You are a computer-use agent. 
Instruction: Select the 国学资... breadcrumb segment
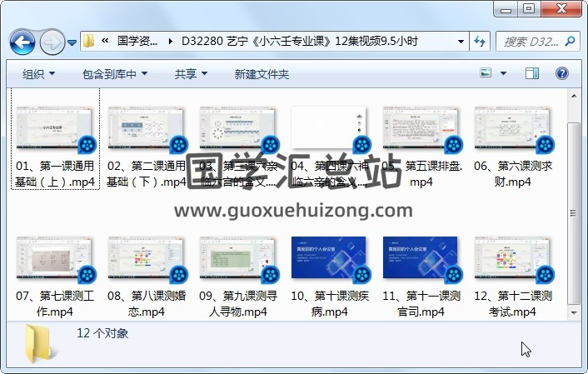(137, 41)
